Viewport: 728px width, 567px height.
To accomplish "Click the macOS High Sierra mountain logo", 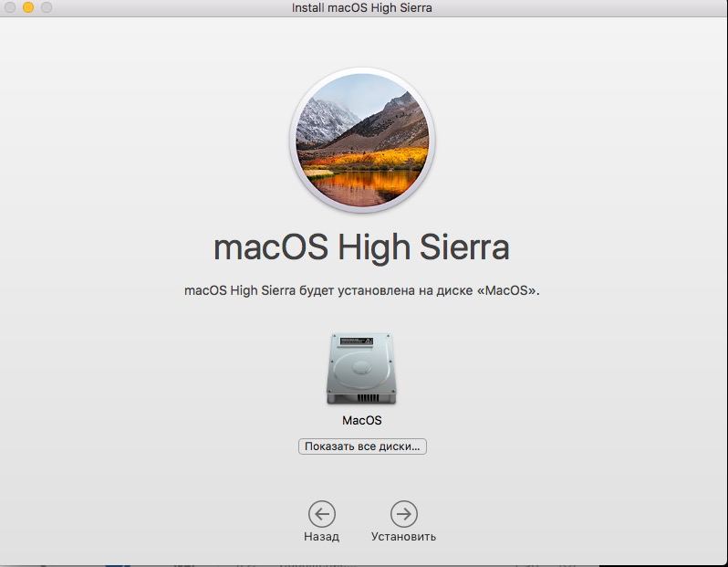I will coord(362,140).
